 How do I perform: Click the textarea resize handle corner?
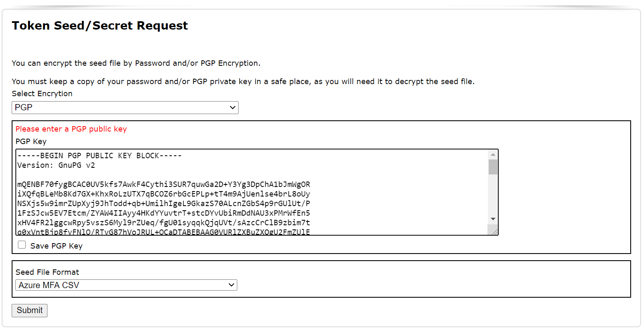[x=494, y=231]
